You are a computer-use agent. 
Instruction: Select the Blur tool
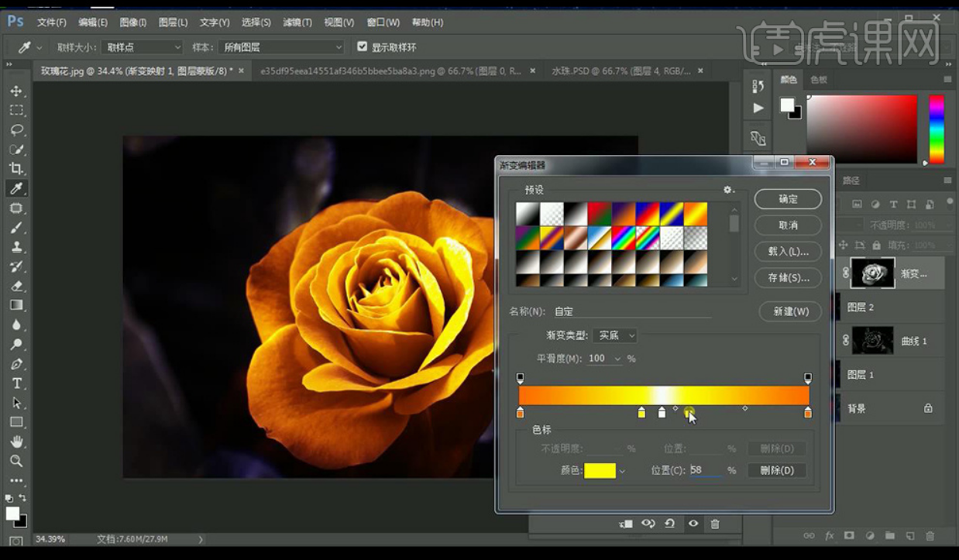pos(16,325)
